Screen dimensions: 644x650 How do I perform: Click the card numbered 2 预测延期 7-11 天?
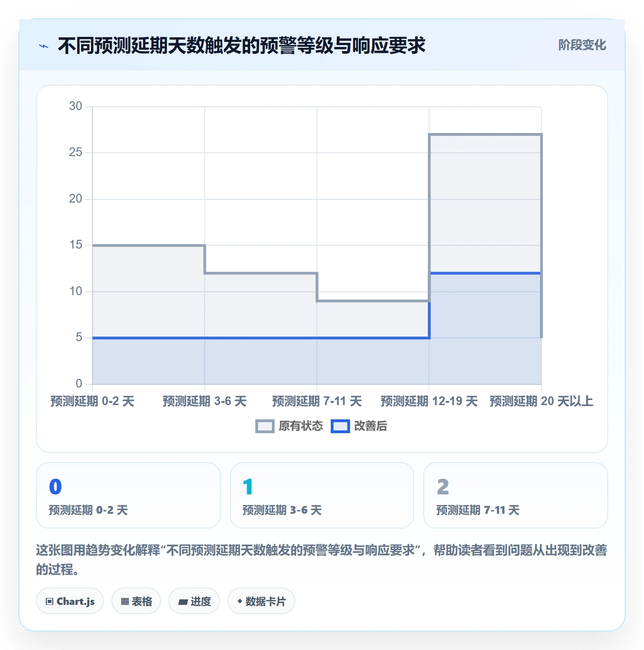tap(516, 495)
